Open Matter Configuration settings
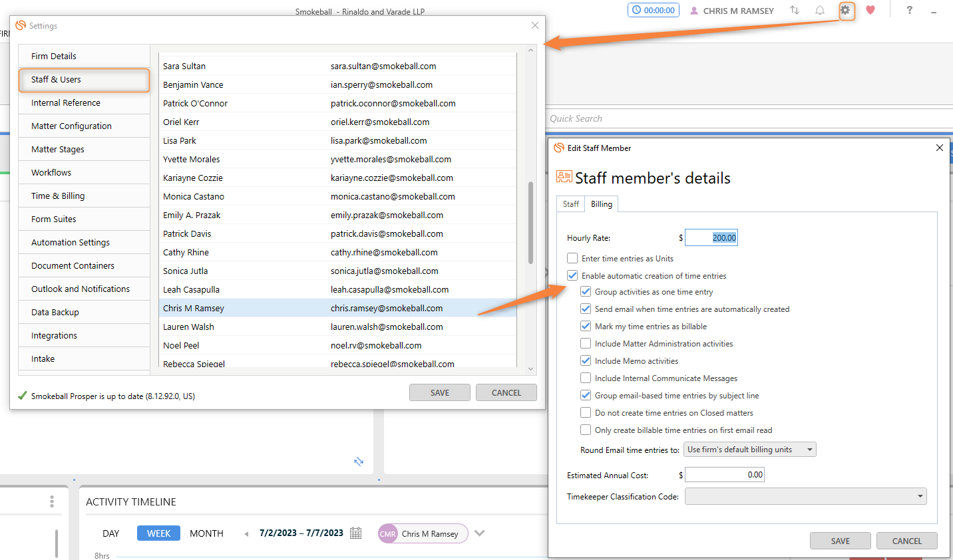This screenshot has height=560, width=953. (84, 126)
